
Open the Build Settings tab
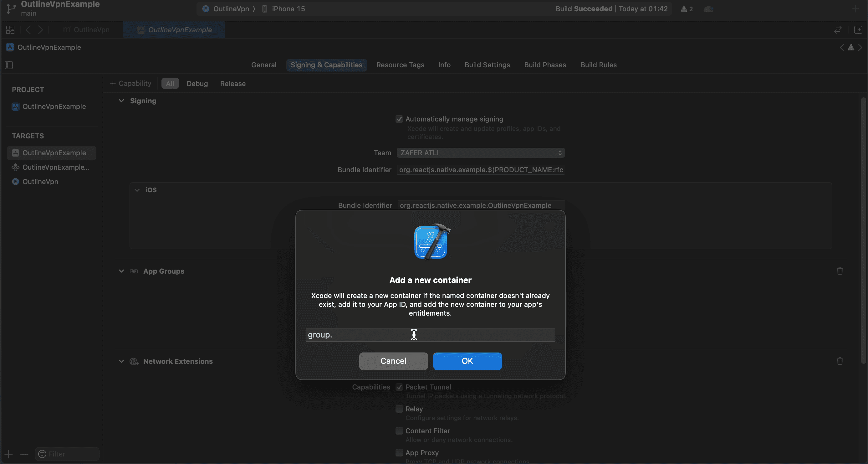(x=487, y=65)
